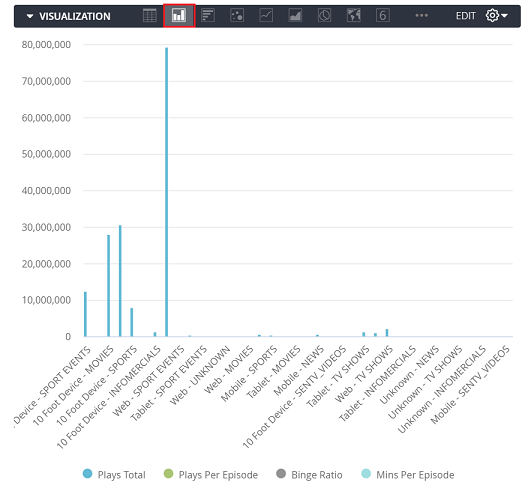Screen dimensions: 531x488
Task: Click the VISUALIZATION panel title
Action: (x=75, y=16)
